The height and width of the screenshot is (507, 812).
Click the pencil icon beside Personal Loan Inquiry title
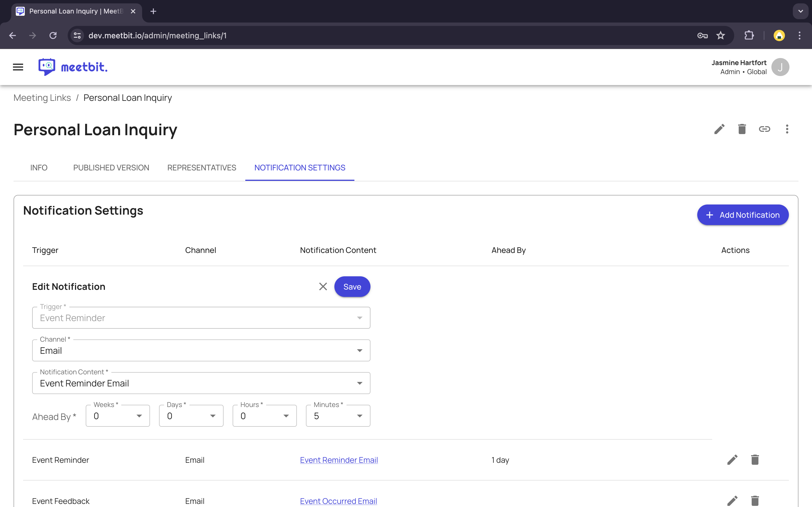719,129
